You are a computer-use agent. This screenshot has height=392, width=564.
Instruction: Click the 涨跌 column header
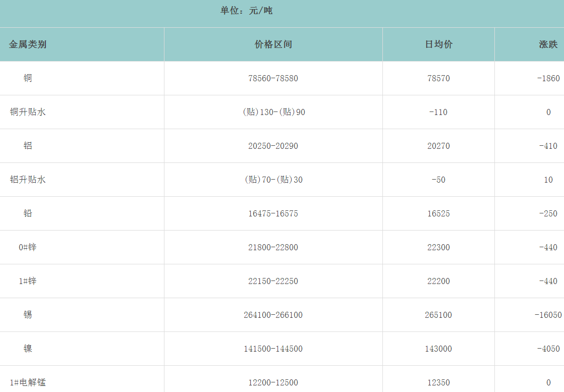pyautogui.click(x=548, y=44)
